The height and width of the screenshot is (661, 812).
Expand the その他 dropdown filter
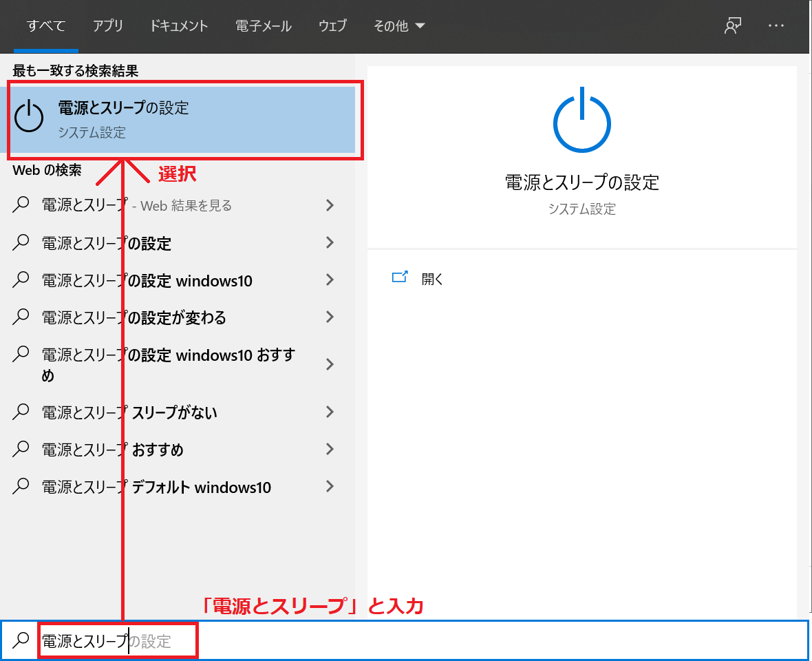coord(399,26)
